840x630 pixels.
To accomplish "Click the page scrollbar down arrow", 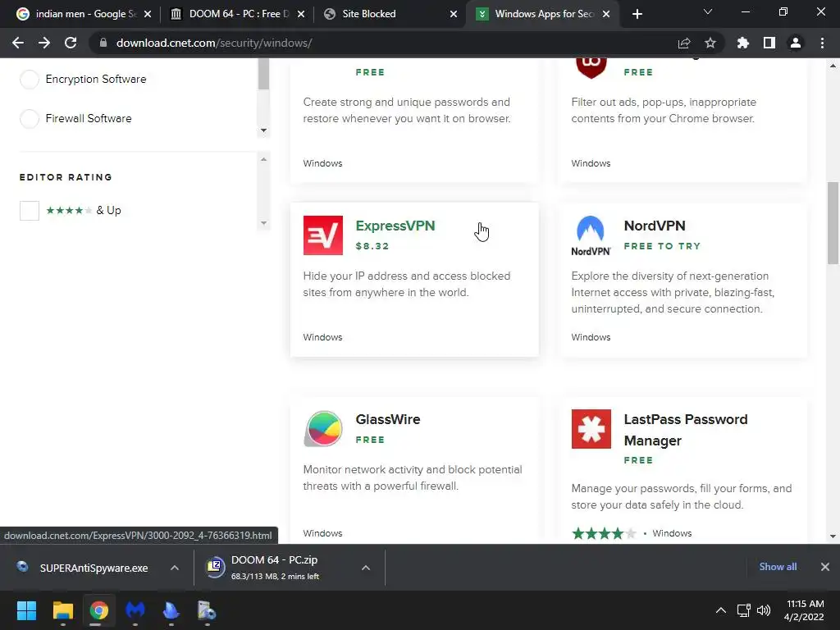I will tap(833, 536).
